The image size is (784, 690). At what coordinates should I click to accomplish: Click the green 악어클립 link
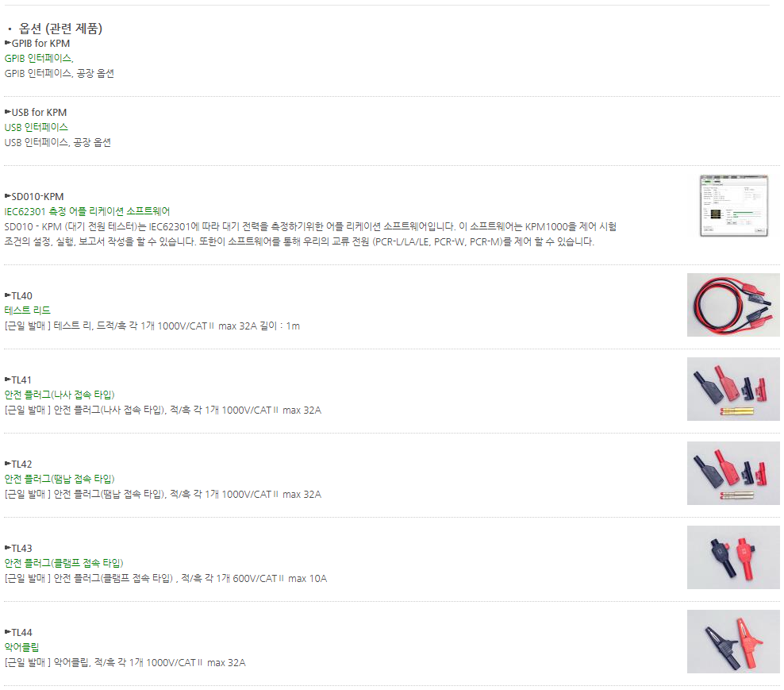[21, 647]
